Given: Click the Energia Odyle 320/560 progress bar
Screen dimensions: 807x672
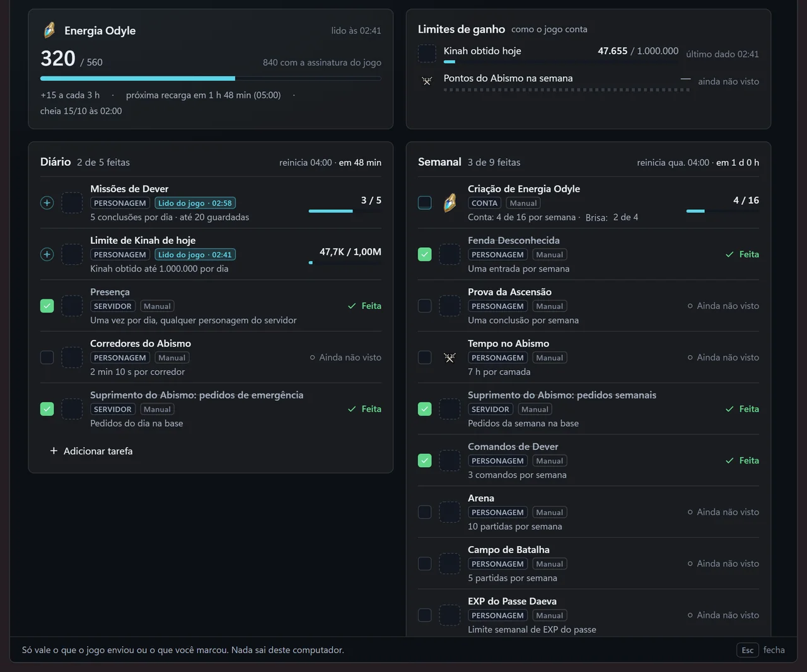Looking at the screenshot, I should coord(211,79).
